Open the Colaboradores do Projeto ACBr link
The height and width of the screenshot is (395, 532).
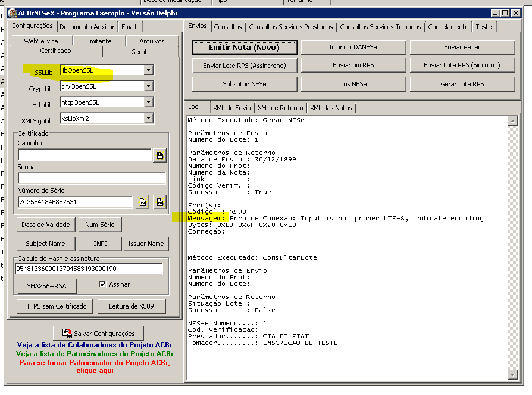pyautogui.click(x=95, y=345)
